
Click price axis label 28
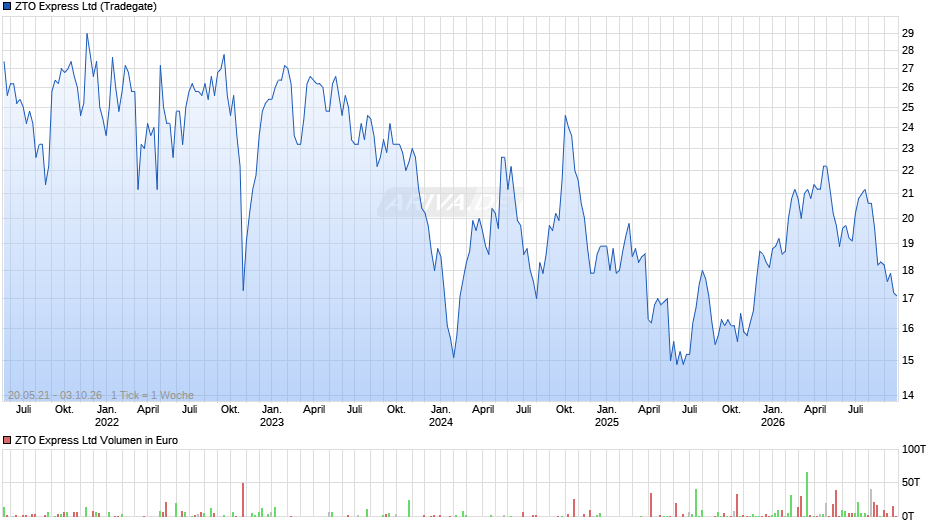pos(908,50)
